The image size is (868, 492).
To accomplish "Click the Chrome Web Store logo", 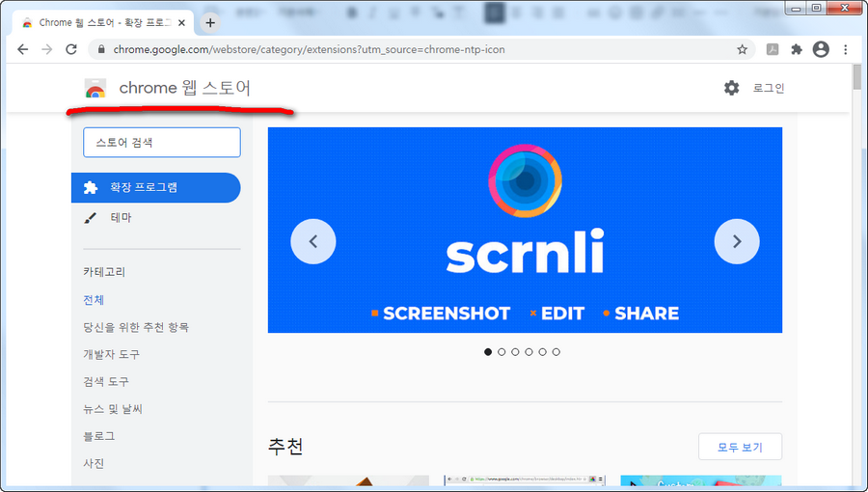I will click(x=95, y=88).
